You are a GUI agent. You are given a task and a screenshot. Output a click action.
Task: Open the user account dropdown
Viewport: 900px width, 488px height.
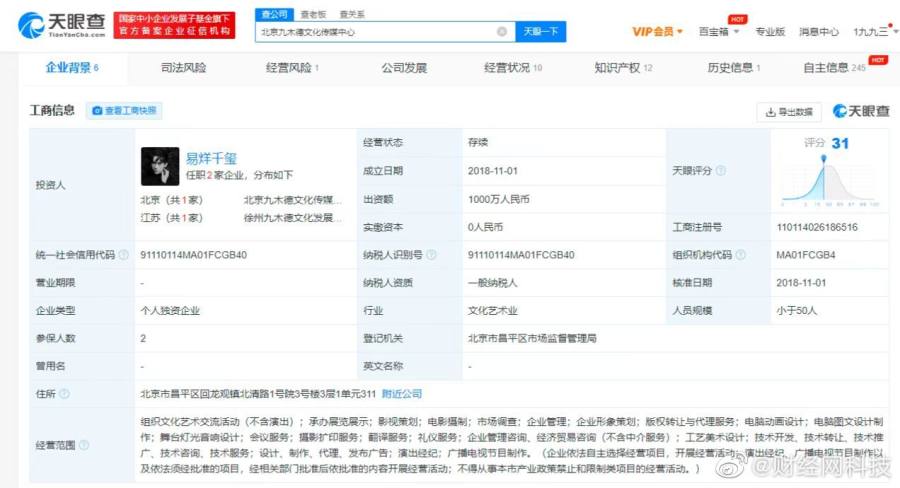coord(870,32)
